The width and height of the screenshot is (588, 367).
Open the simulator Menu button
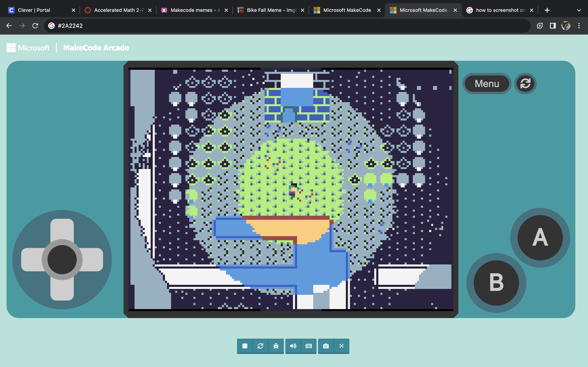487,84
